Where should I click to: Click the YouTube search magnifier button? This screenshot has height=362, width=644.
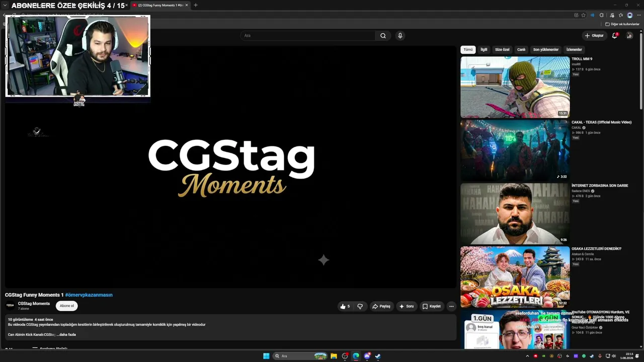click(383, 36)
